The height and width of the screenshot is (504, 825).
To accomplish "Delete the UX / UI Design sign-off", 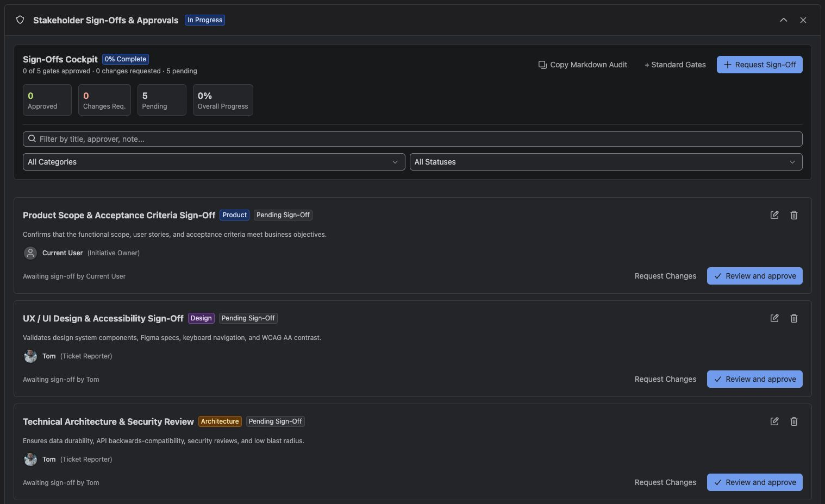I will 794,318.
